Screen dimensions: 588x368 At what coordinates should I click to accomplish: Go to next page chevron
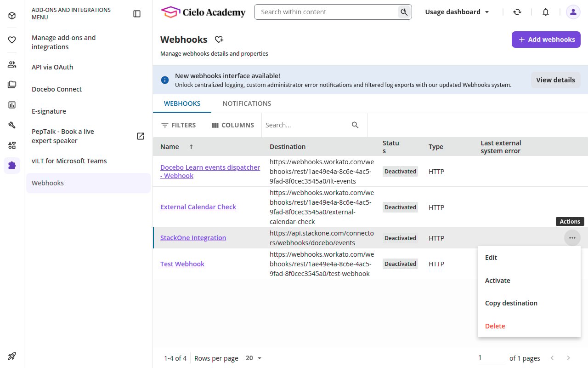tap(568, 358)
